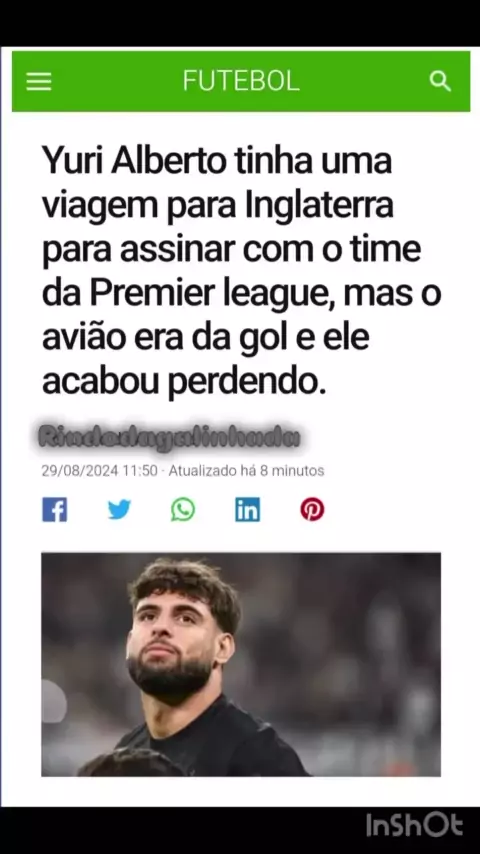Click "acabou perdendo" headline line
The image size is (480, 854).
pos(184,382)
